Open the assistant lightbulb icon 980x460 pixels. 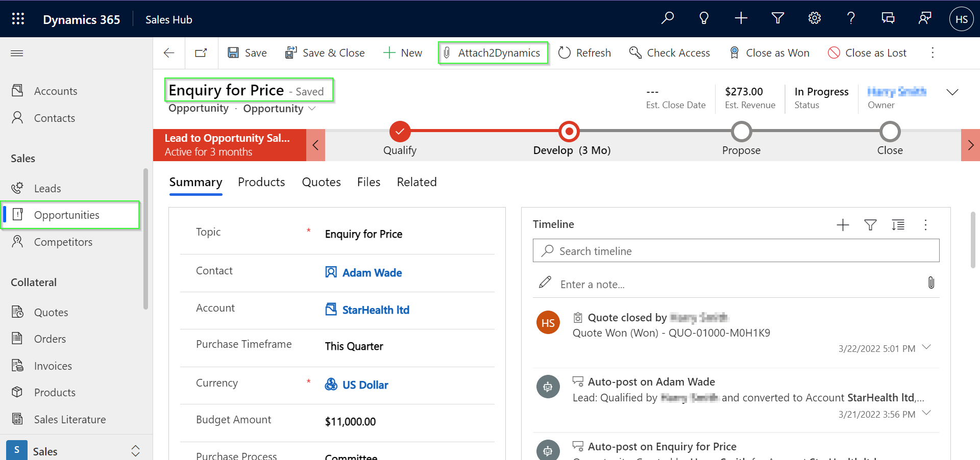(704, 18)
